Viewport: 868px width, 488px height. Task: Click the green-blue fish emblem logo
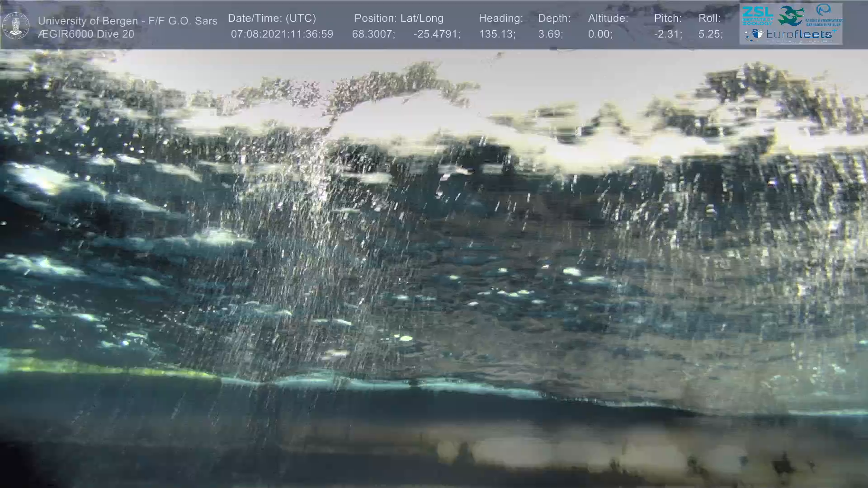coord(791,15)
